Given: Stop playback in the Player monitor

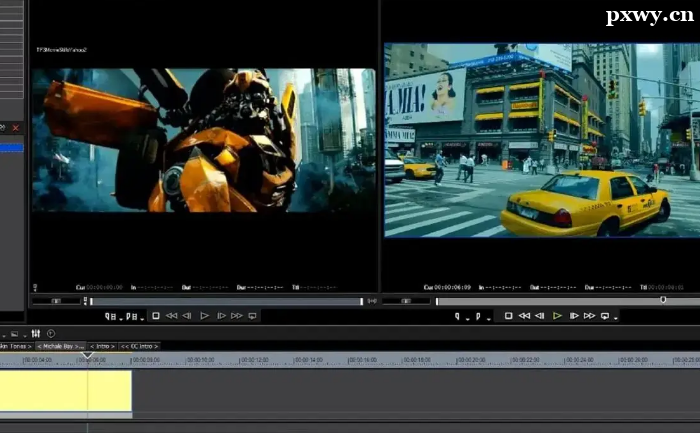Looking at the screenshot, I should point(156,316).
